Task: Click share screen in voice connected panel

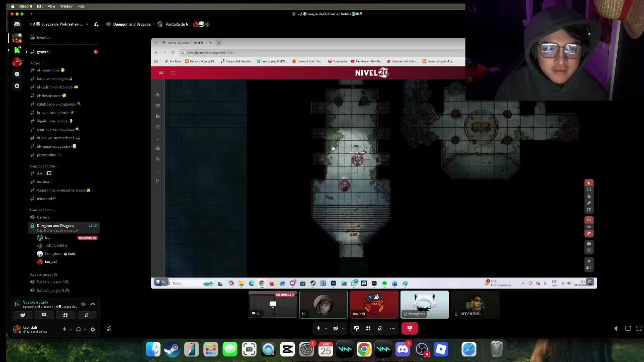Action: tap(44, 315)
